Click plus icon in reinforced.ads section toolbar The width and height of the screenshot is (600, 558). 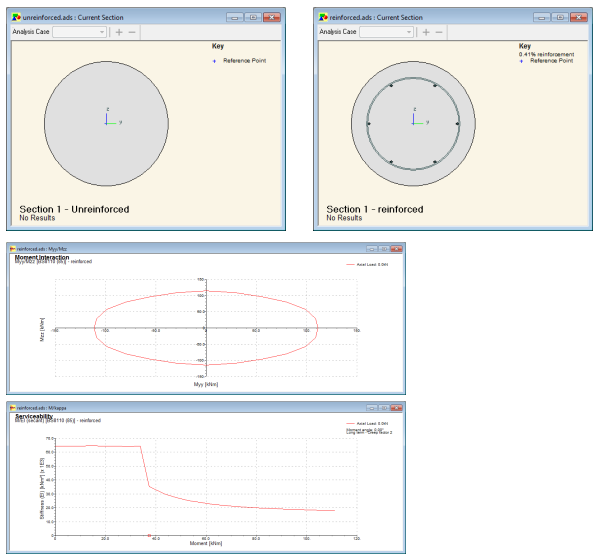click(x=426, y=32)
